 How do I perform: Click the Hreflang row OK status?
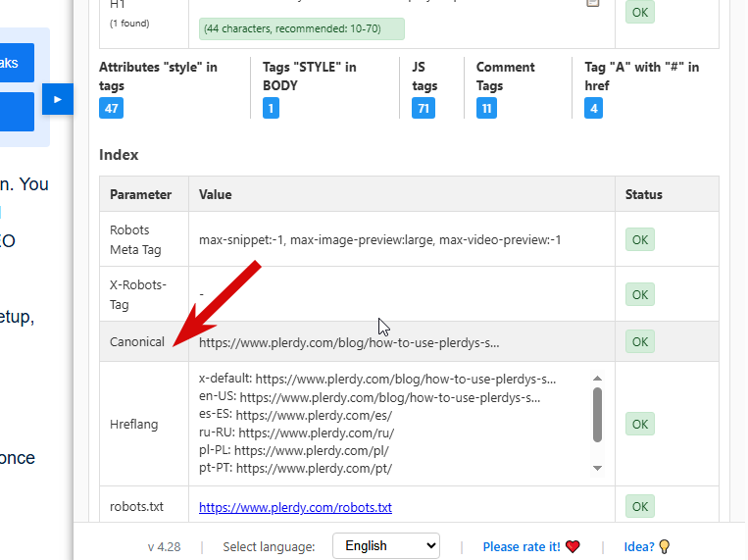[640, 425]
